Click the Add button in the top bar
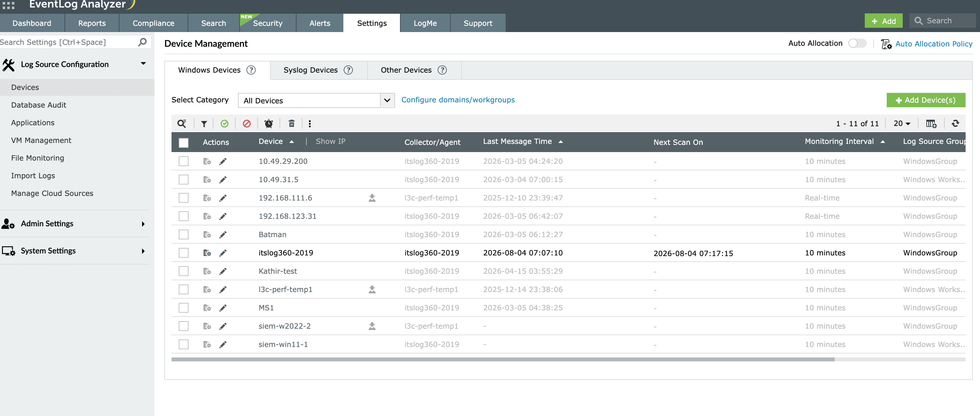 pos(883,21)
